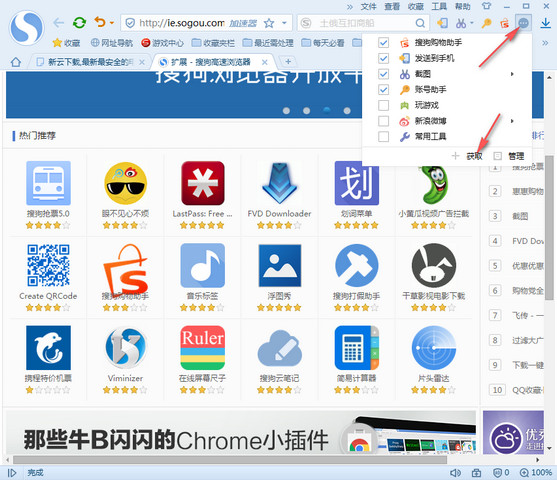Image resolution: width=557 pixels, height=480 pixels.
Task: Open the 工具 menu
Action: [x=439, y=6]
